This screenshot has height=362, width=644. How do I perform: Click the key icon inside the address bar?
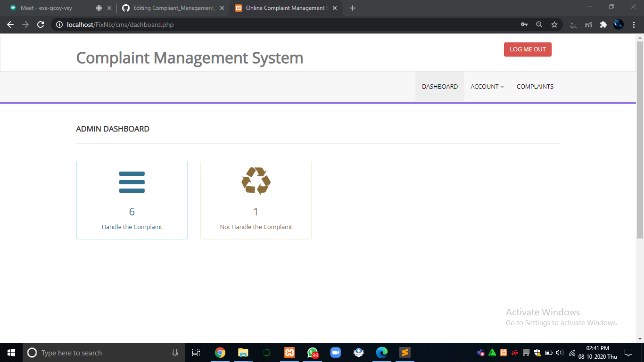524,25
